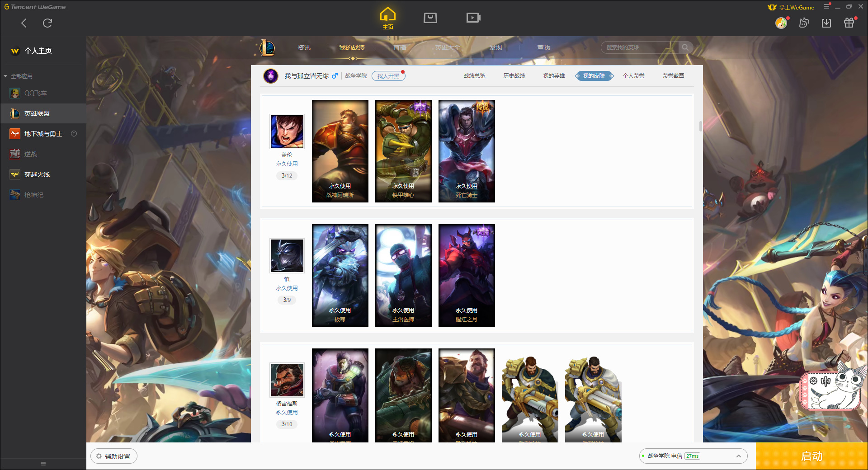Open the video live icon
The image size is (868, 470).
(473, 18)
